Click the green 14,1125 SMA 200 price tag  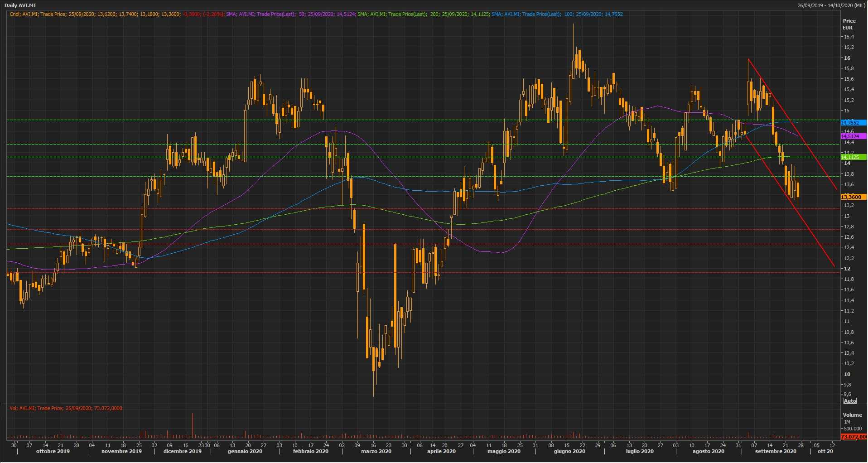[853, 157]
